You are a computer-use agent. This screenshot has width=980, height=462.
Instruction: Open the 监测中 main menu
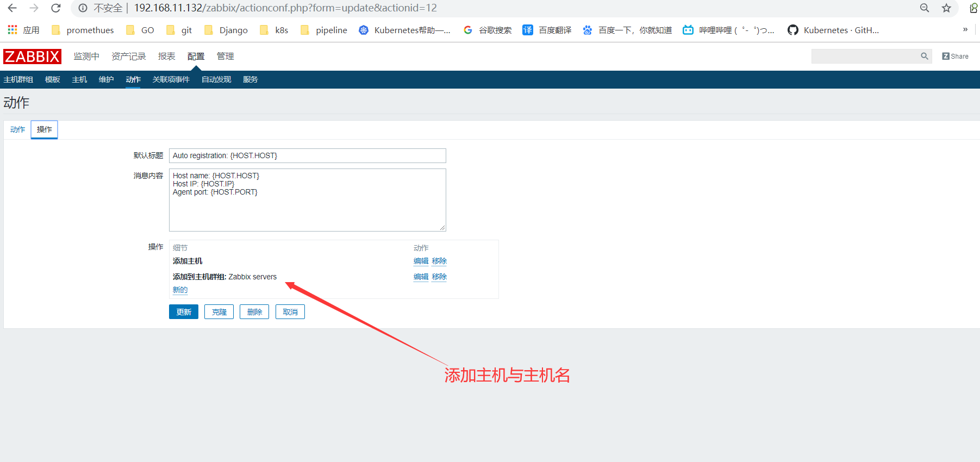point(86,57)
